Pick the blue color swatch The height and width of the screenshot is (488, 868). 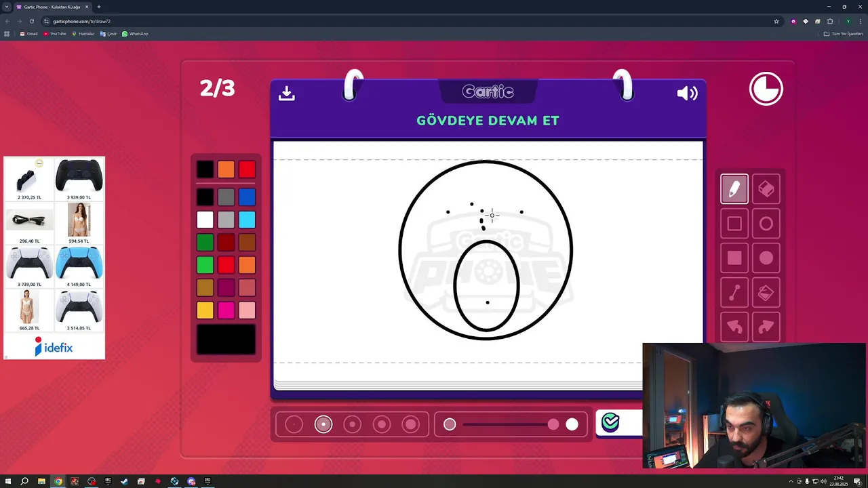point(247,197)
